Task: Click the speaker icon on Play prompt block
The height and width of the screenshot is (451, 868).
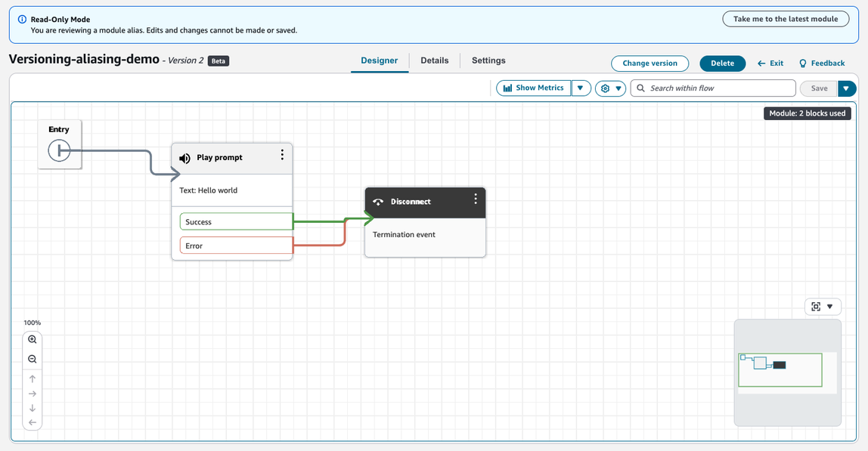Action: [x=184, y=157]
